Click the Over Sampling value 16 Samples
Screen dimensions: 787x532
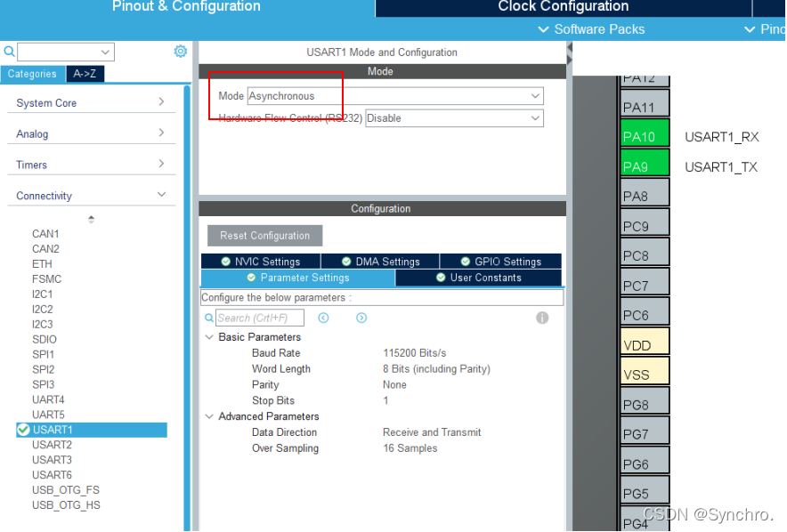pyautogui.click(x=410, y=448)
